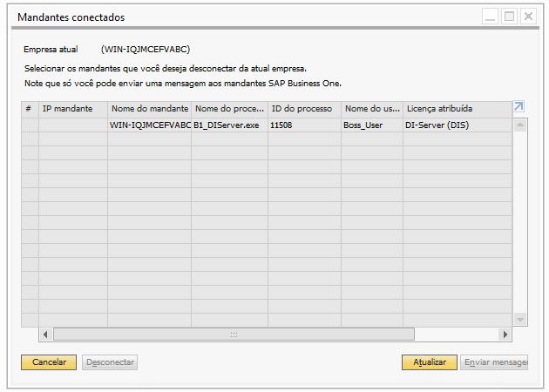This screenshot has height=392, width=549.
Task: Click the vertical scrollbar up arrow
Action: tap(520, 125)
